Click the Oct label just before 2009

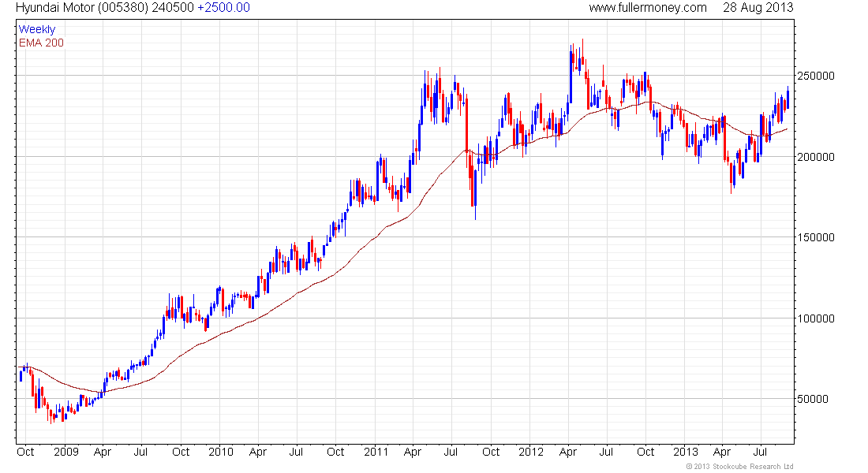(25, 452)
